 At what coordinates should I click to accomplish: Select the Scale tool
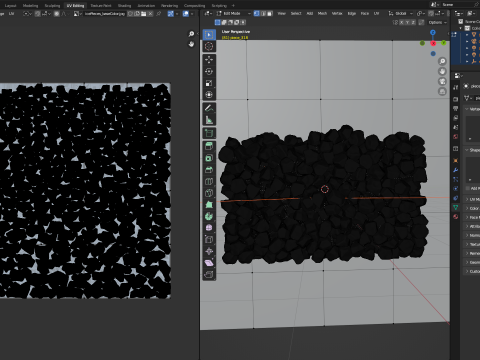tap(209, 83)
